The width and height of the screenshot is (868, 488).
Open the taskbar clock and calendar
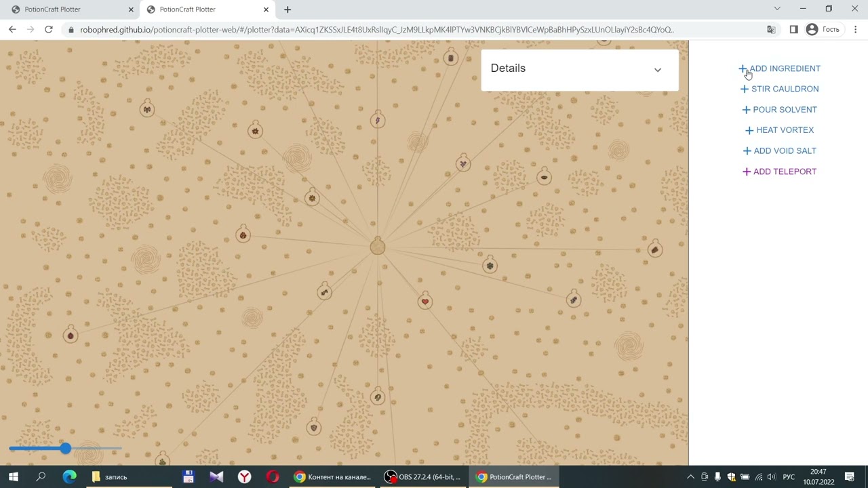[818, 477]
